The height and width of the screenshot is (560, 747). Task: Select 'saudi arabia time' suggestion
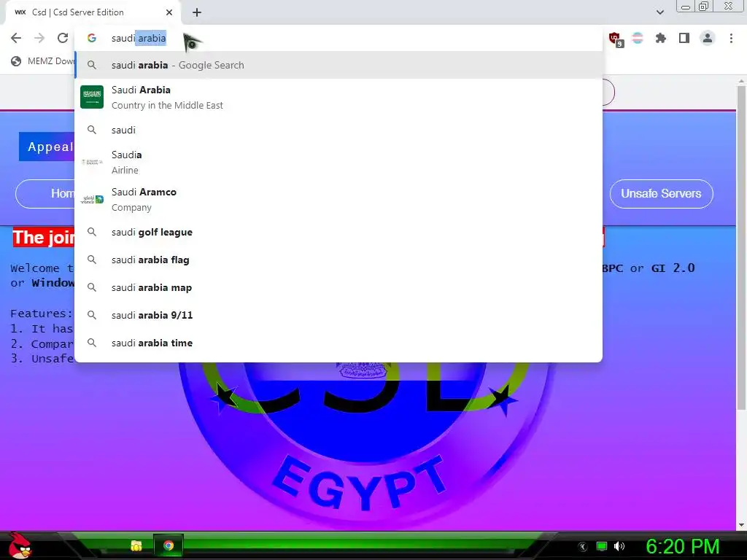coord(338,343)
